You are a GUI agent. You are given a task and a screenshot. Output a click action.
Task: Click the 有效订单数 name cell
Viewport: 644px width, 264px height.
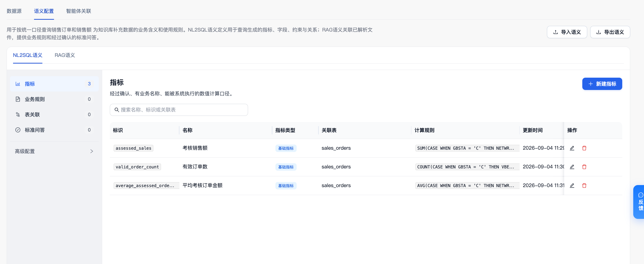click(x=195, y=167)
